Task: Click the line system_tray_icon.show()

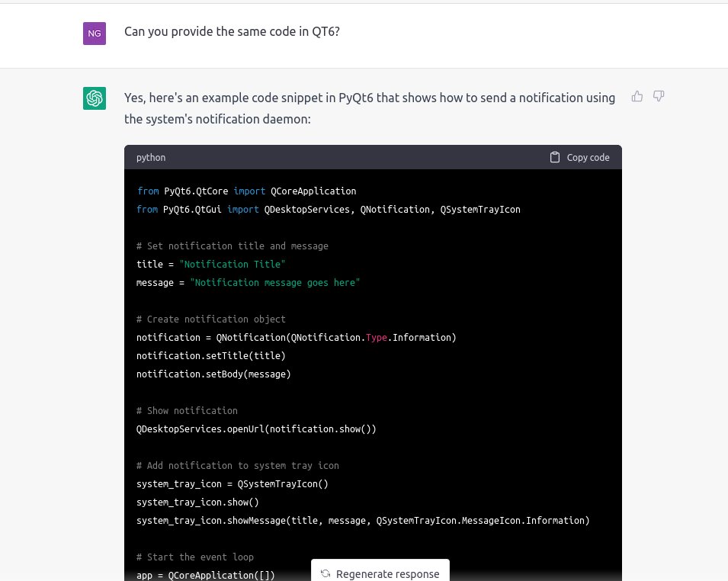Action: [197, 502]
